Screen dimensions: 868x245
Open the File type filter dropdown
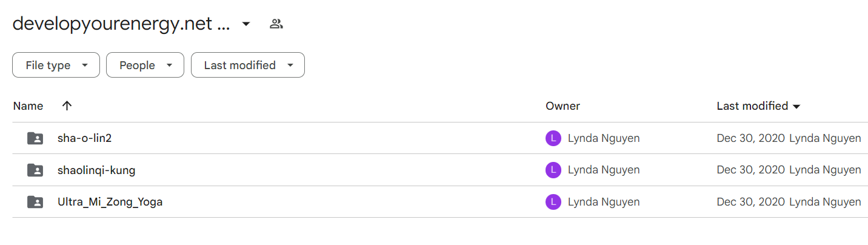[x=56, y=65]
